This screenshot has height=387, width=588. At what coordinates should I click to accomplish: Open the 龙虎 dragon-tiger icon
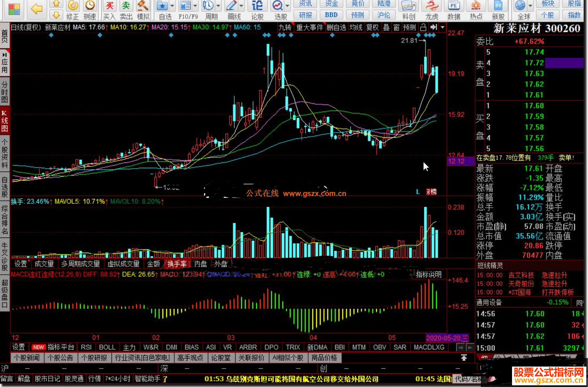click(x=432, y=6)
